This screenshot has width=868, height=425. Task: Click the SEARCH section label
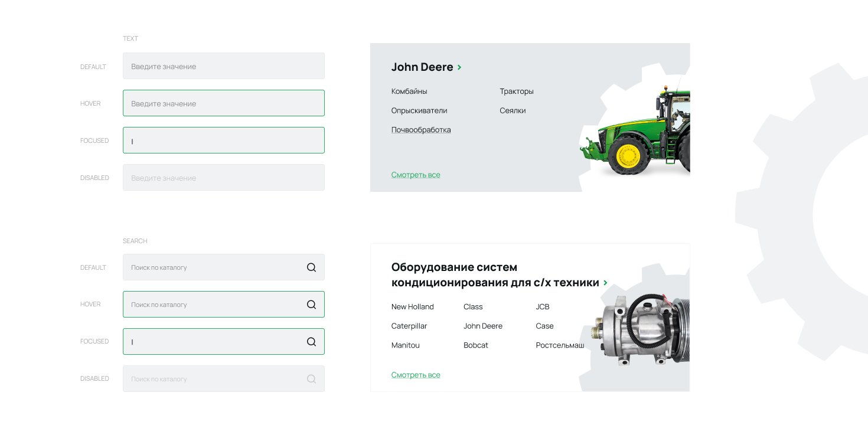coord(135,241)
